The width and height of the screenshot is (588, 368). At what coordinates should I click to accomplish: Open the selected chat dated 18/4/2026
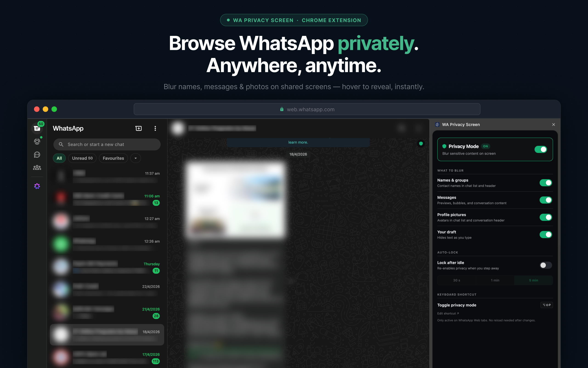click(x=107, y=335)
